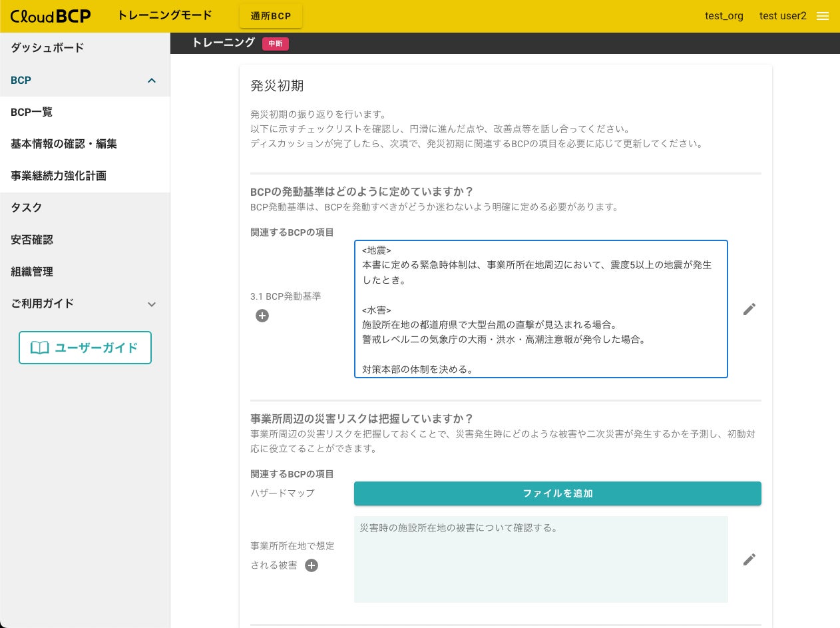
Task: Click the test user2 account name
Action: click(782, 16)
